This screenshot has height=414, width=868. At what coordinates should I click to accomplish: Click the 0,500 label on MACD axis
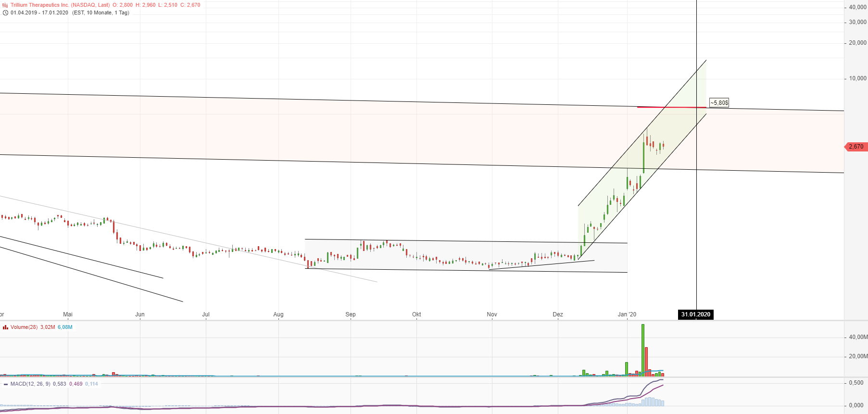coord(856,383)
